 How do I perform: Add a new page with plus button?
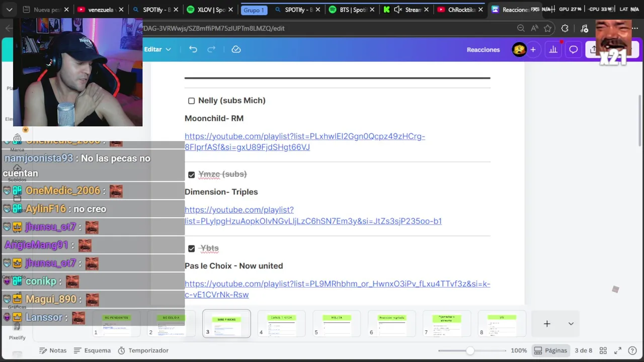click(x=547, y=324)
